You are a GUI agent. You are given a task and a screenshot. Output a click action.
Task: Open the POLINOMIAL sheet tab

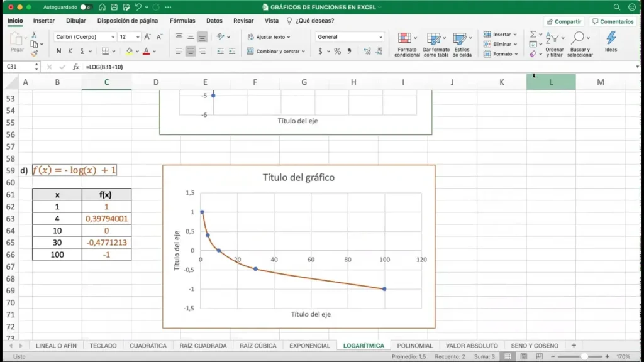(414, 346)
